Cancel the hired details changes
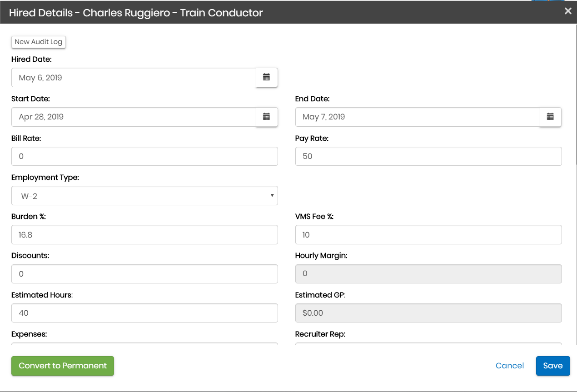The image size is (577, 392). (510, 366)
